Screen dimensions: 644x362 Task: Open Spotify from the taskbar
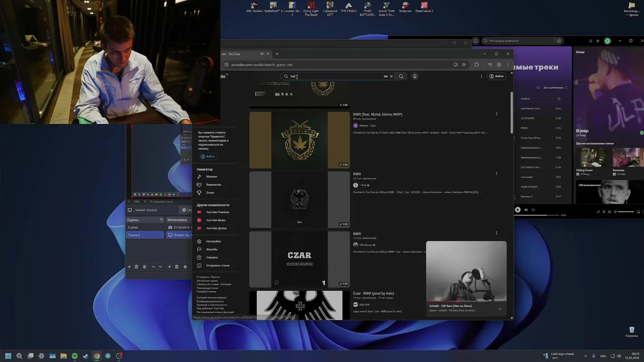tap(74, 356)
